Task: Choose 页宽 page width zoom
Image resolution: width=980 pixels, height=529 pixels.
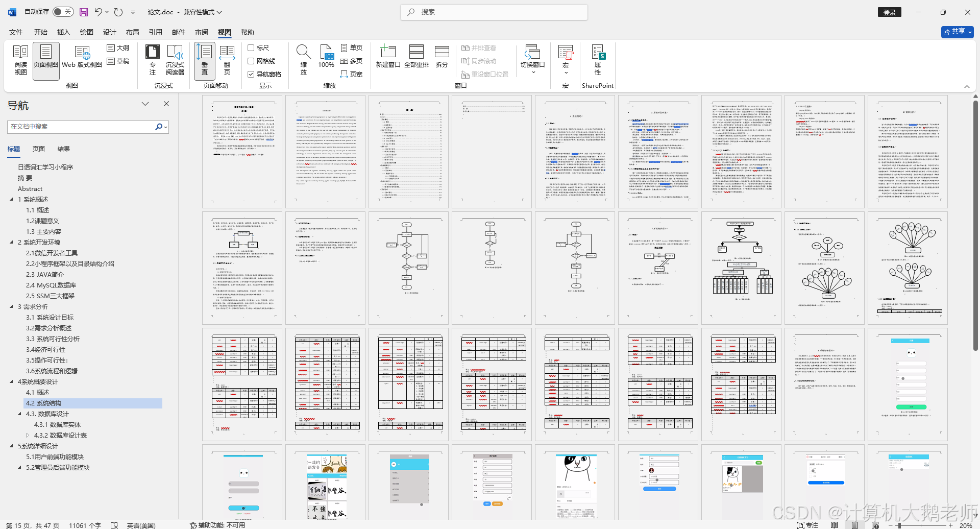Action: coord(351,74)
